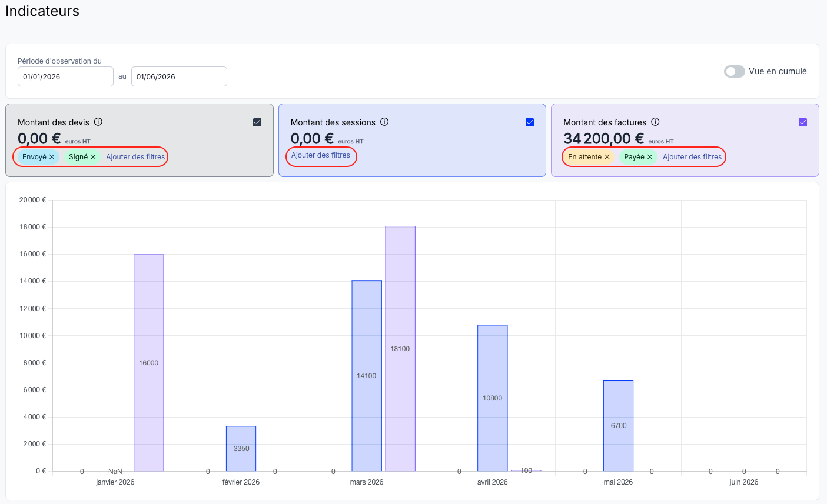Uncheck the Montant des sessions checkbox
827x504 pixels.
point(530,122)
